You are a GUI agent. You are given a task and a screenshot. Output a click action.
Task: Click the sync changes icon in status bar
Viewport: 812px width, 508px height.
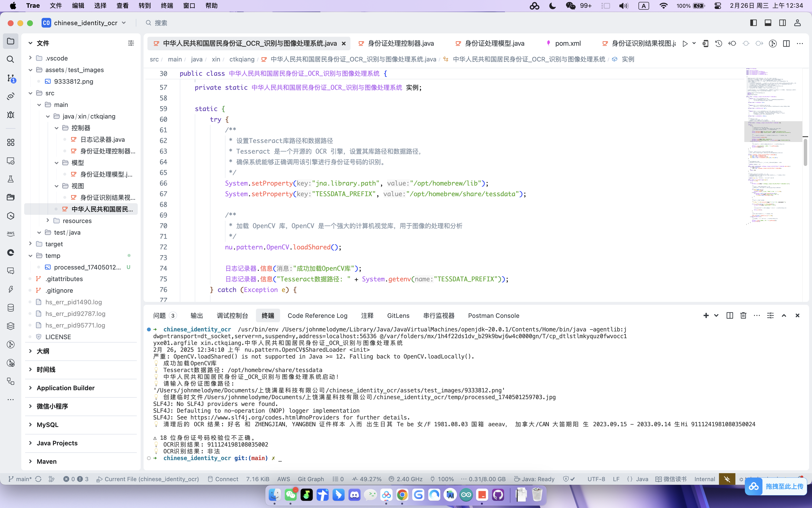[x=38, y=479]
